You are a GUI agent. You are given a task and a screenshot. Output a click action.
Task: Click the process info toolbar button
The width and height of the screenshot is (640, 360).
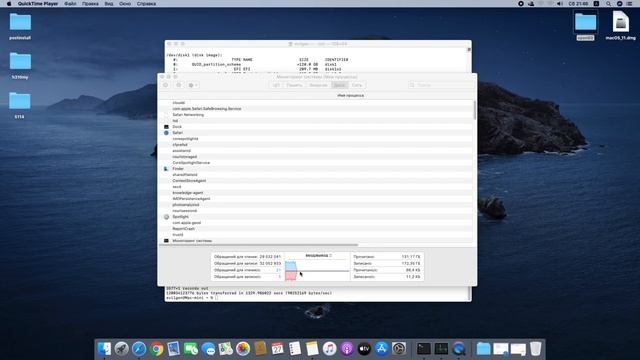click(178, 85)
